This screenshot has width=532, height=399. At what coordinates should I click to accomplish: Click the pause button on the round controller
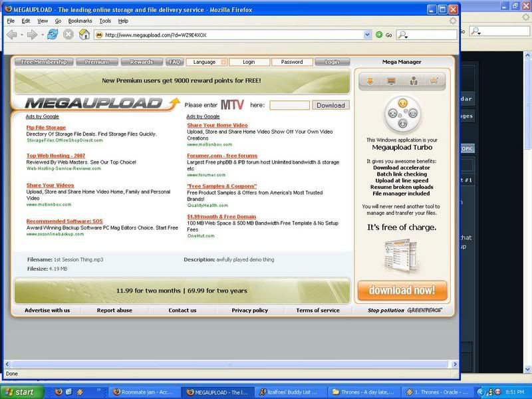(x=412, y=114)
